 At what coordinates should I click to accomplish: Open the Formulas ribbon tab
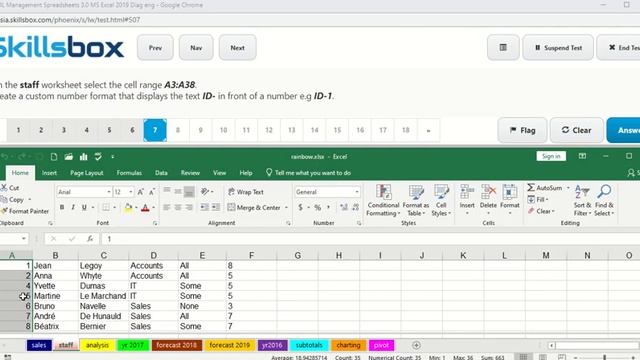pyautogui.click(x=129, y=173)
